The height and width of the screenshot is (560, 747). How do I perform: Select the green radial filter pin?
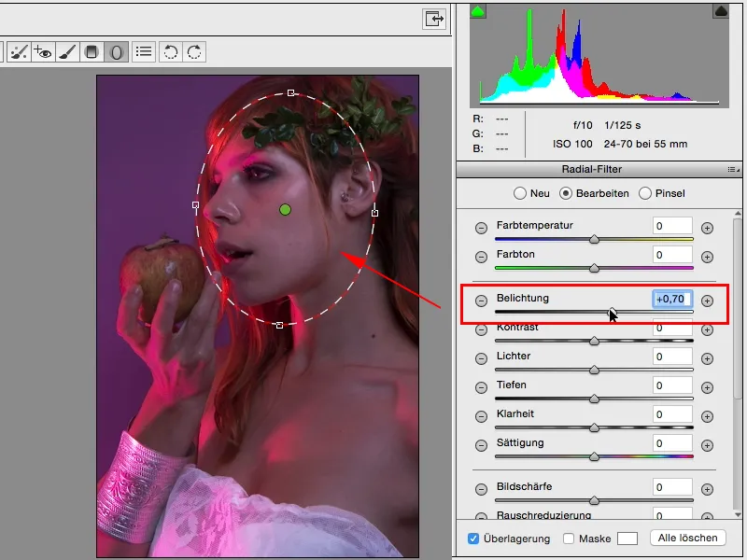[285, 209]
